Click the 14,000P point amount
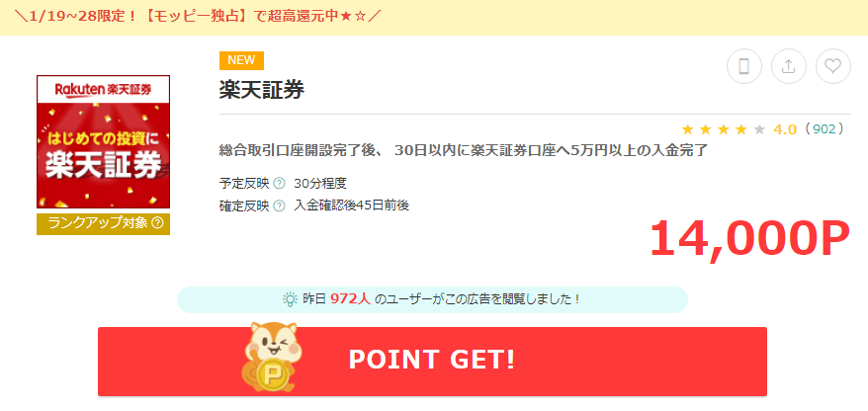The width and height of the screenshot is (868, 411). click(x=749, y=238)
